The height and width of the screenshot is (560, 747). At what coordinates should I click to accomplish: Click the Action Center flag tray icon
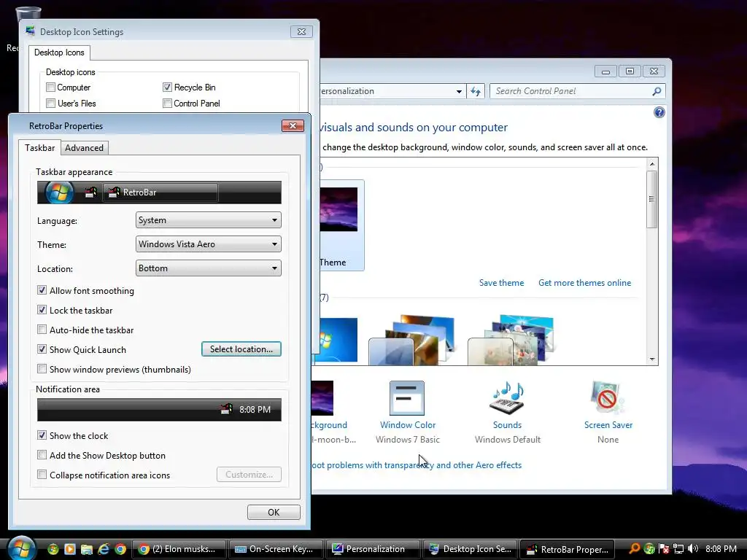(664, 548)
